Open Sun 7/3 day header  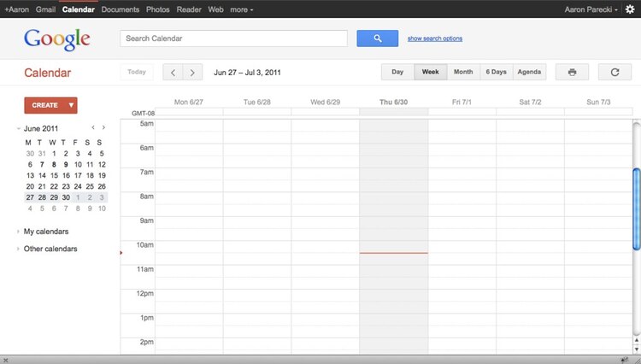point(598,103)
